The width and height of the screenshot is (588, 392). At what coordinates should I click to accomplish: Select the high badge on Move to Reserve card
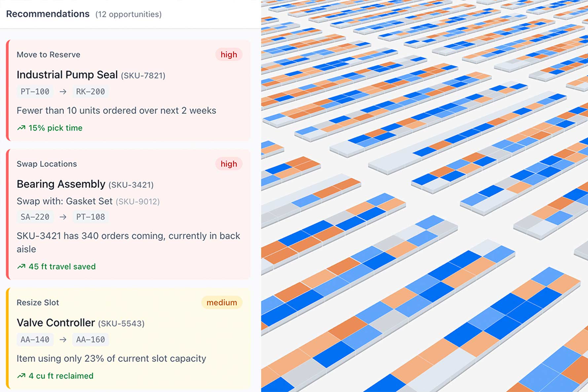click(x=229, y=54)
